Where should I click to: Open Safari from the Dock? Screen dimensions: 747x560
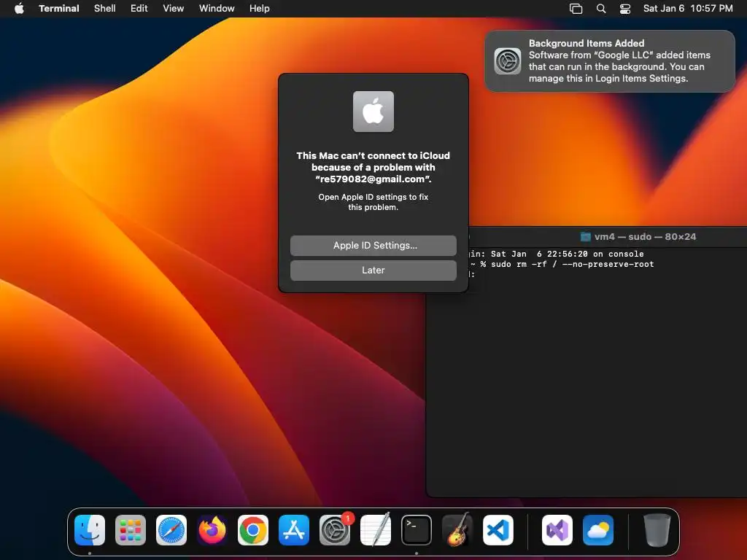point(171,530)
